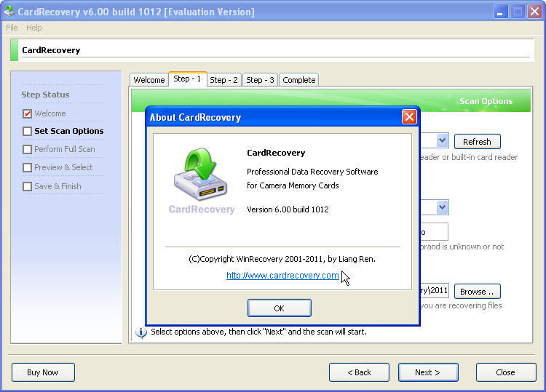Minimize the CardRecovery main window

(500, 12)
